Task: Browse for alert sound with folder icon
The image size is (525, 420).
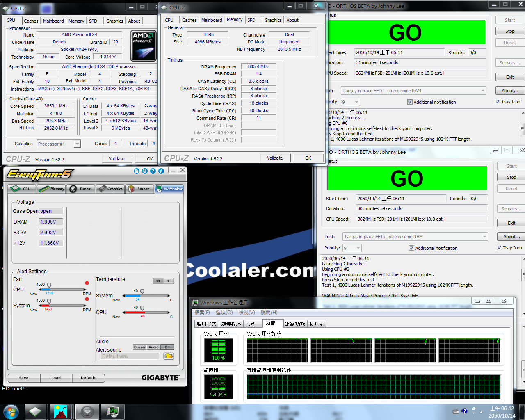Action: coord(169,356)
